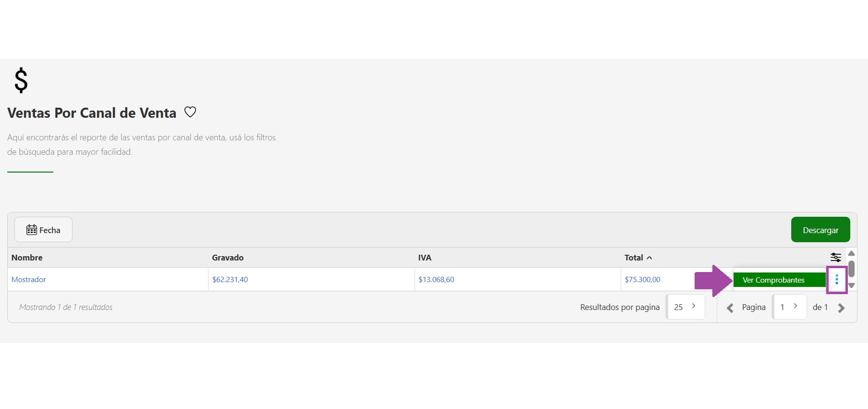The height and width of the screenshot is (409, 868).
Task: Click the Total amount $75.300,00
Action: pos(642,279)
